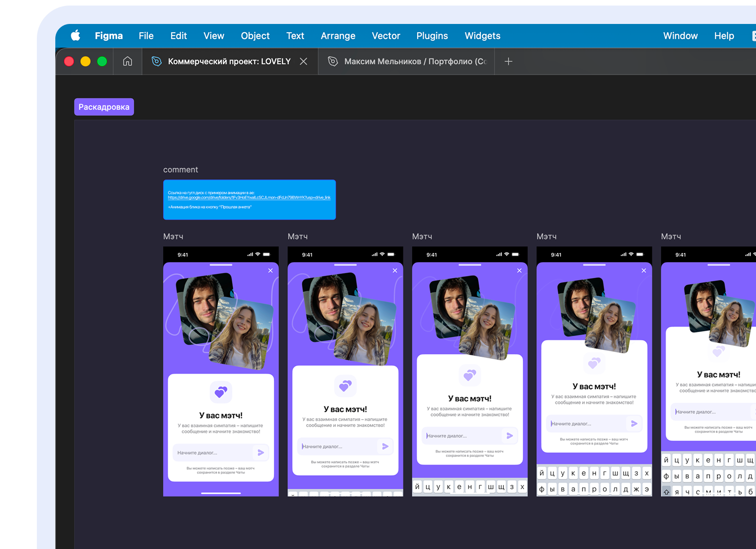Viewport: 756px width, 549px height.
Task: Open the Vector menu
Action: pos(386,36)
